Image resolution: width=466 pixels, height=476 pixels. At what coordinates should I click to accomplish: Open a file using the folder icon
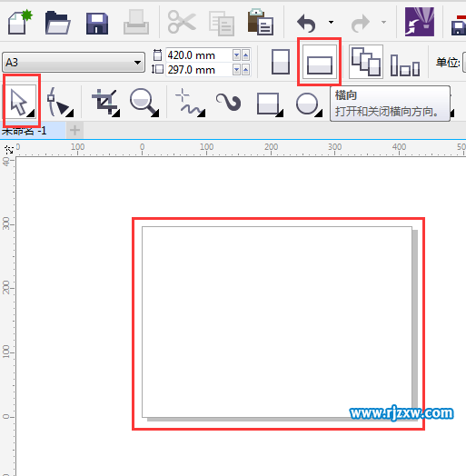coord(57,23)
